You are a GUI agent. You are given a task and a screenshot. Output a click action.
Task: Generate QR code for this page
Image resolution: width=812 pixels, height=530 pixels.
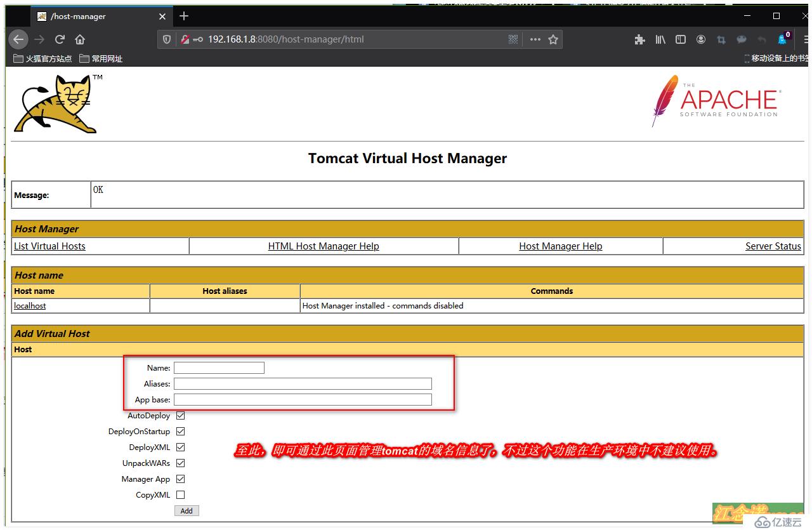513,39
